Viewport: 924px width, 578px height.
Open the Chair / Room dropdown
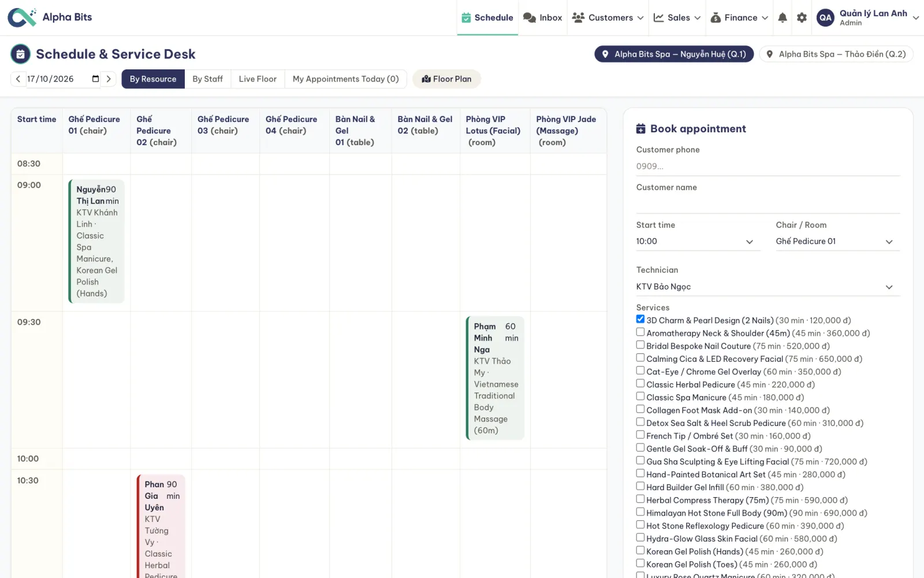[x=837, y=242]
